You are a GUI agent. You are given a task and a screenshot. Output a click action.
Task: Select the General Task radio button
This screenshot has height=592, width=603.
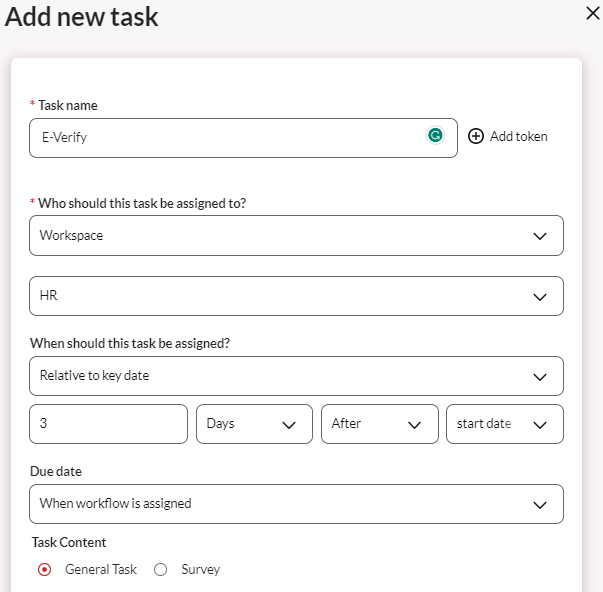44,569
